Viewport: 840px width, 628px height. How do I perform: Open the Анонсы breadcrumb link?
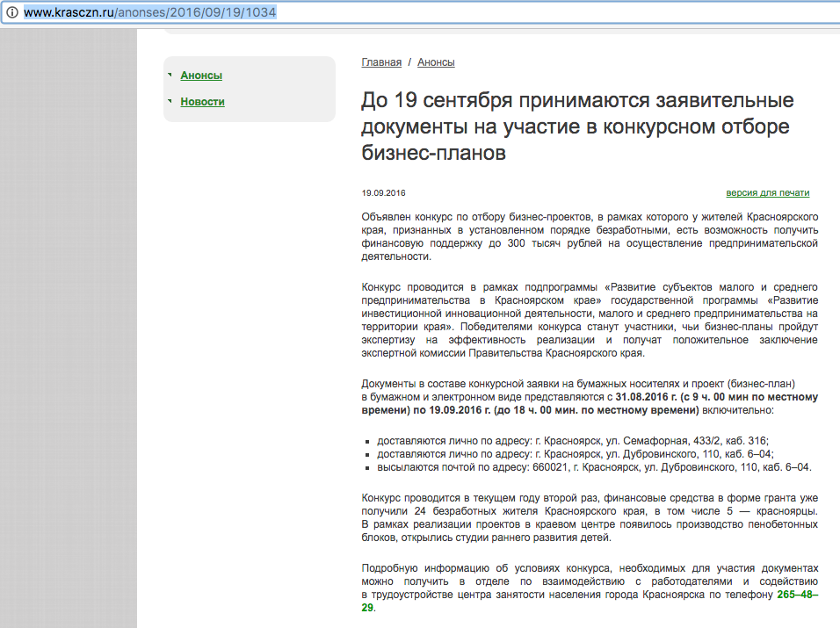tap(436, 62)
